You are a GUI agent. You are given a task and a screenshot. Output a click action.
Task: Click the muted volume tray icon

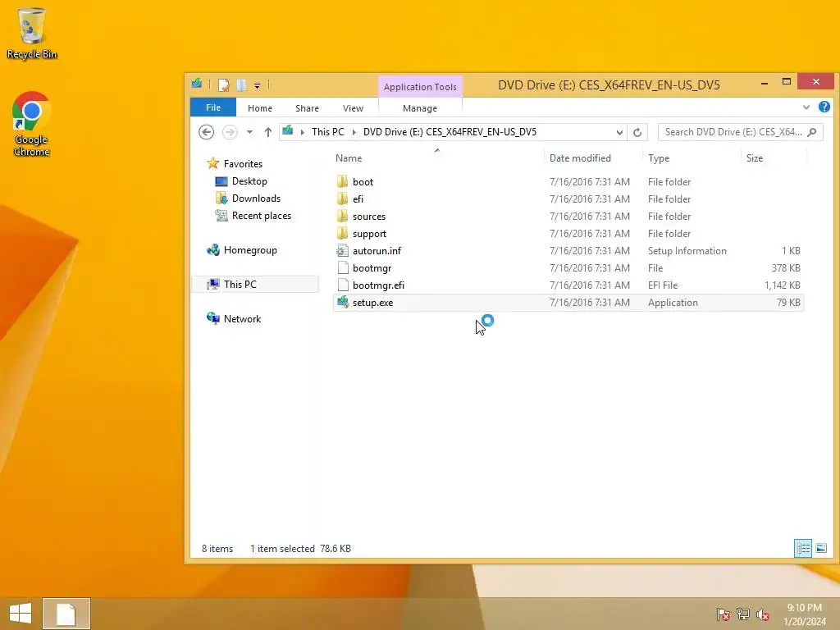(x=763, y=614)
